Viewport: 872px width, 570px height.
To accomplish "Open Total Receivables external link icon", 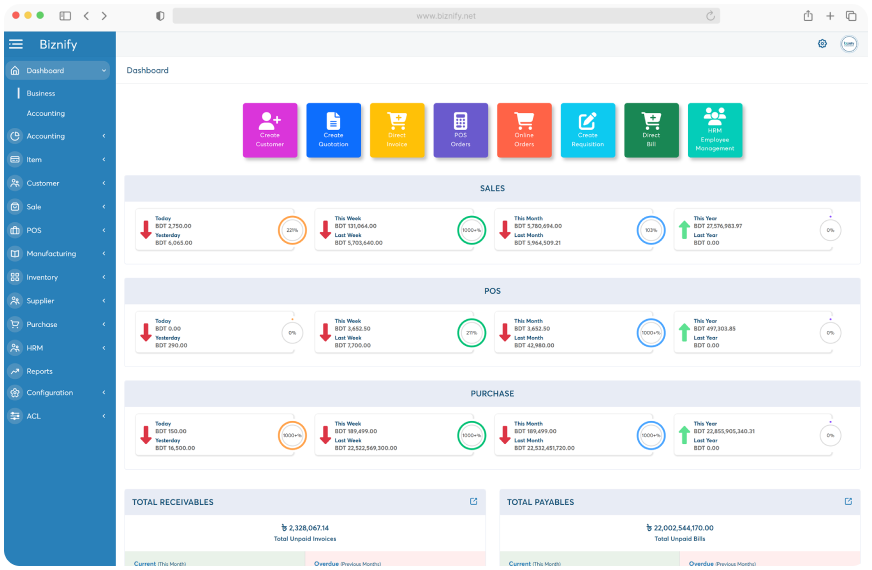I will click(x=473, y=502).
